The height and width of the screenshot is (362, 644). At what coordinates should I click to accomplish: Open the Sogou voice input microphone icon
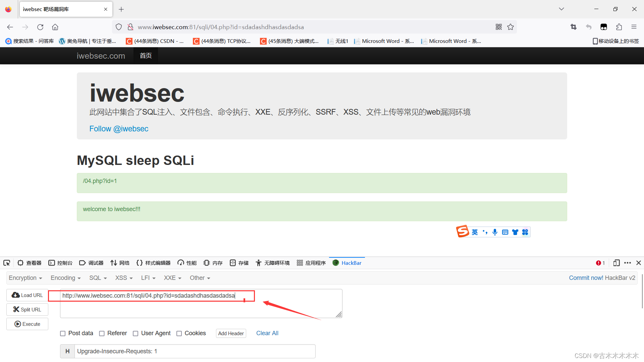click(495, 232)
